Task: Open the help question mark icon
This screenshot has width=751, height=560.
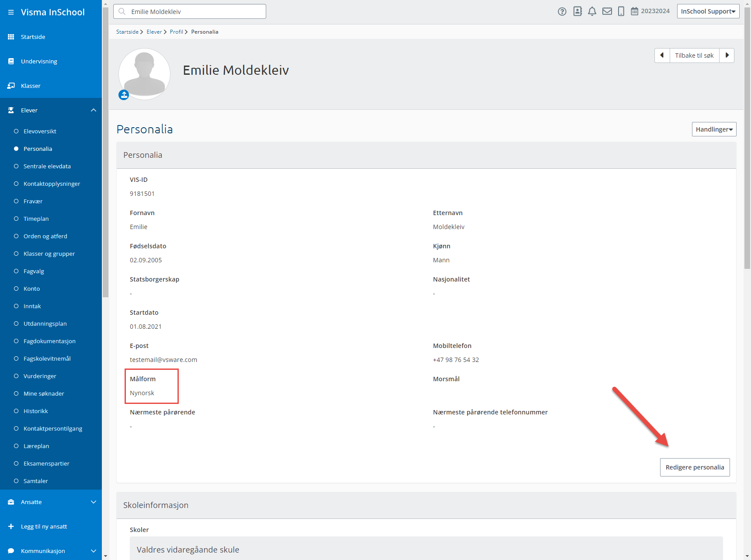Action: [562, 11]
